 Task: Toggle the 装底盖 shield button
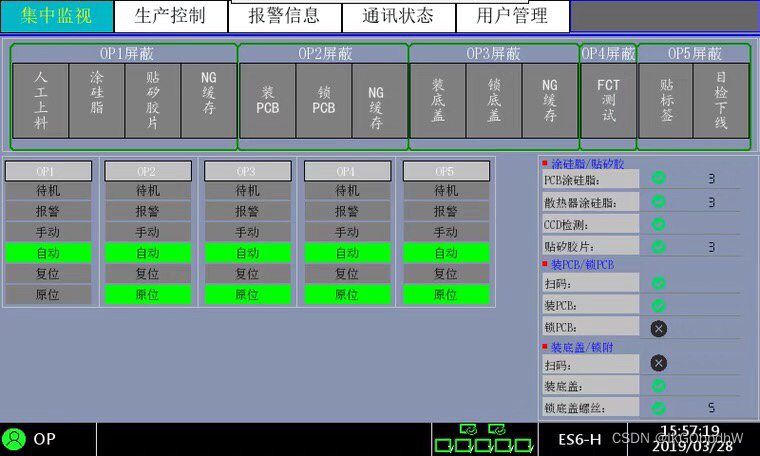[x=438, y=101]
